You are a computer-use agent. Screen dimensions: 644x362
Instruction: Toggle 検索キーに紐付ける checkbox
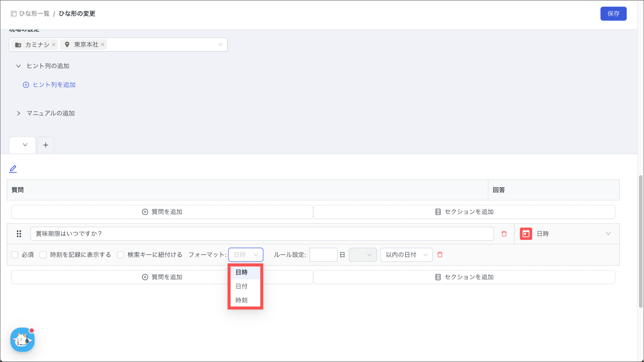[x=120, y=255]
